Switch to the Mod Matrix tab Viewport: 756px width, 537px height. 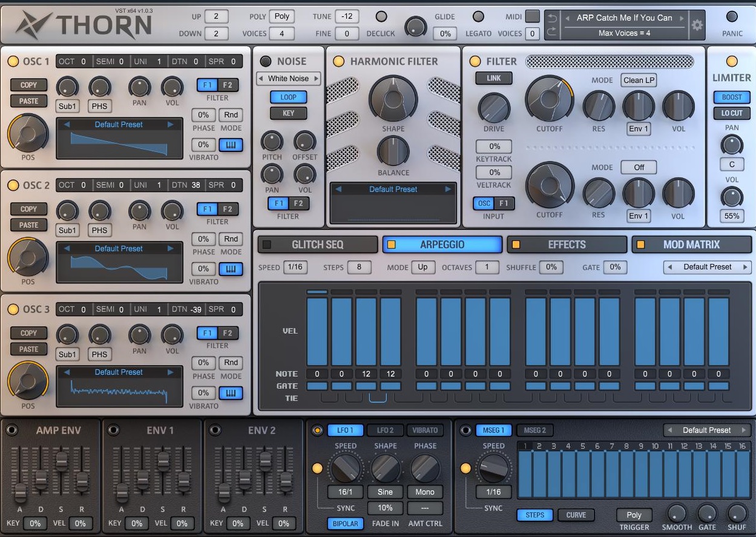click(691, 245)
